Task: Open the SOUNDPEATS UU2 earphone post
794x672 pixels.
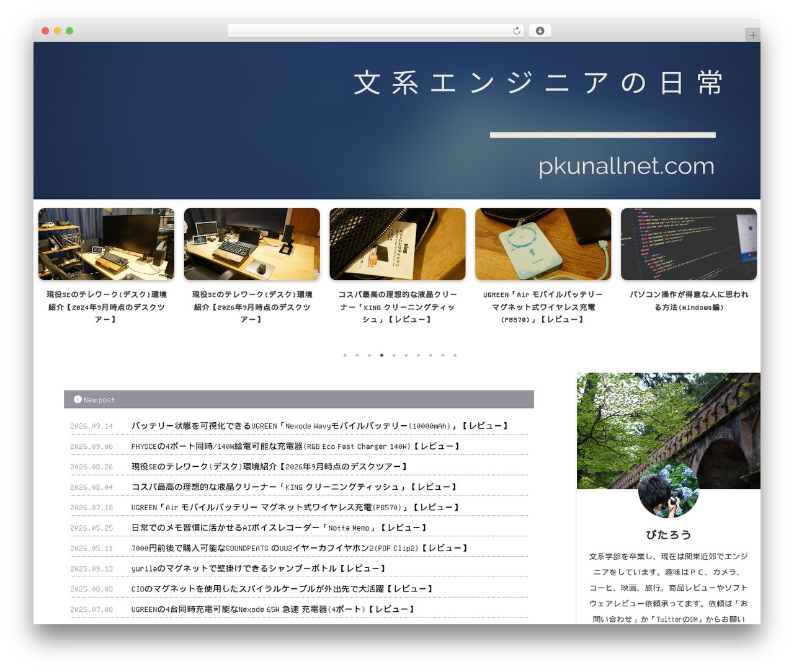Action: pyautogui.click(x=300, y=549)
